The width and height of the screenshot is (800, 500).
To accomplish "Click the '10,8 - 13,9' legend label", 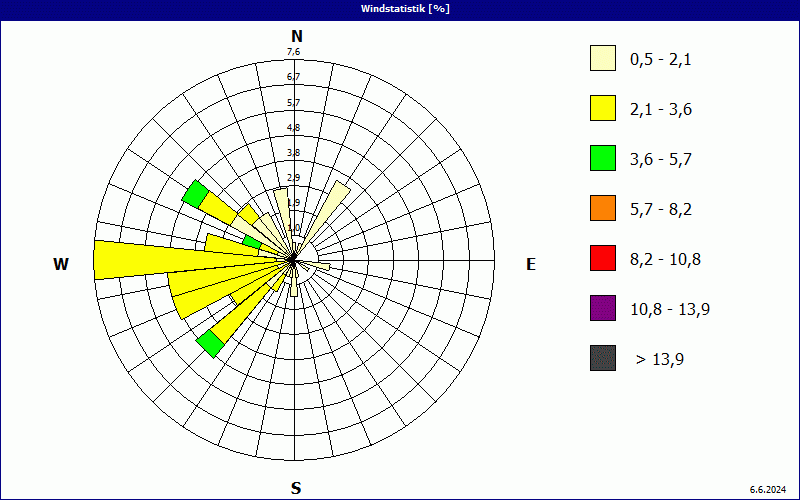I will click(x=670, y=310).
